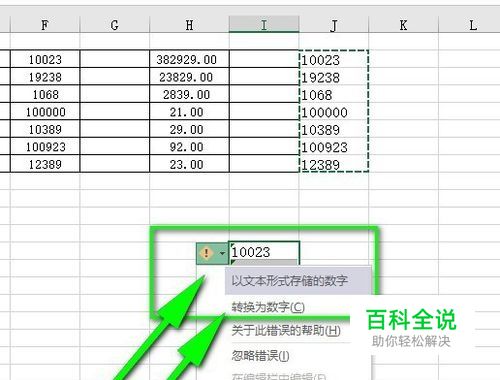Open the error options dropdown arrow

pos(222,253)
